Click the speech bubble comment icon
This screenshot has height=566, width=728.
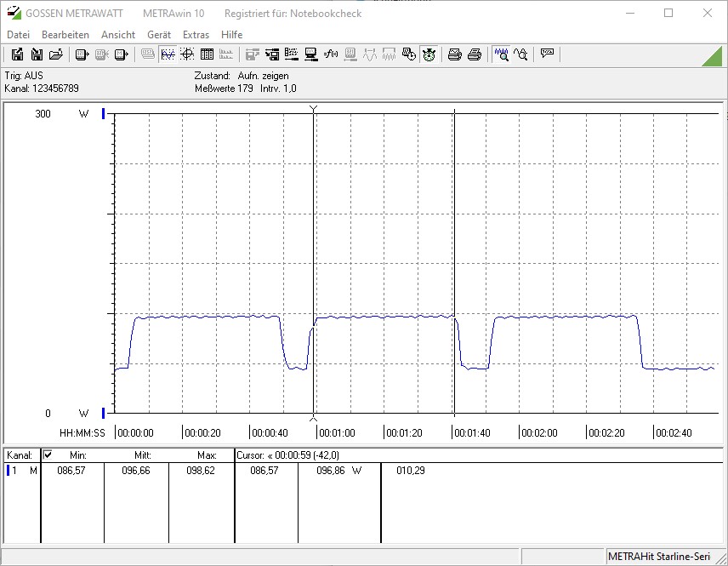(547, 54)
